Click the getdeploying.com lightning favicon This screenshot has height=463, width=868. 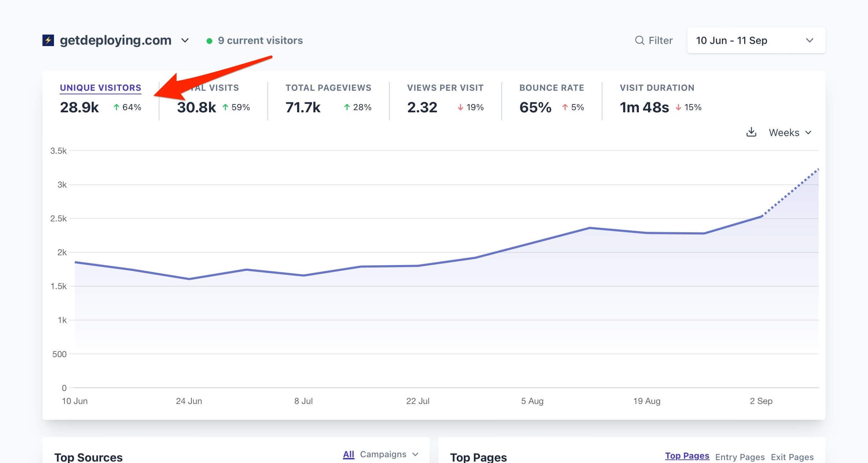pos(48,40)
